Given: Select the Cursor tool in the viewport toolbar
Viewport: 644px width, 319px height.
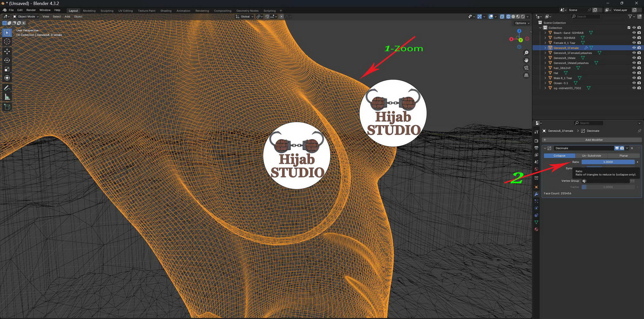Looking at the screenshot, I should pyautogui.click(x=7, y=41).
